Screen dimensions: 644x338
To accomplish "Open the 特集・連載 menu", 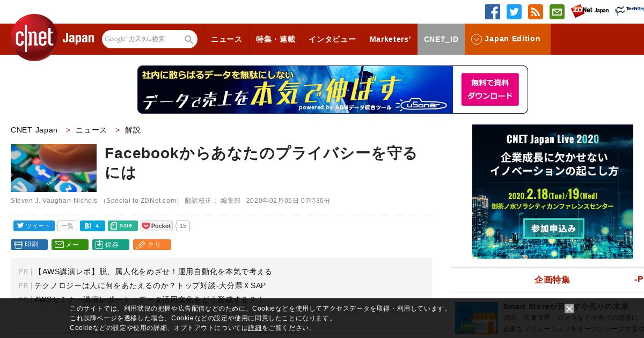I will coord(275,39).
